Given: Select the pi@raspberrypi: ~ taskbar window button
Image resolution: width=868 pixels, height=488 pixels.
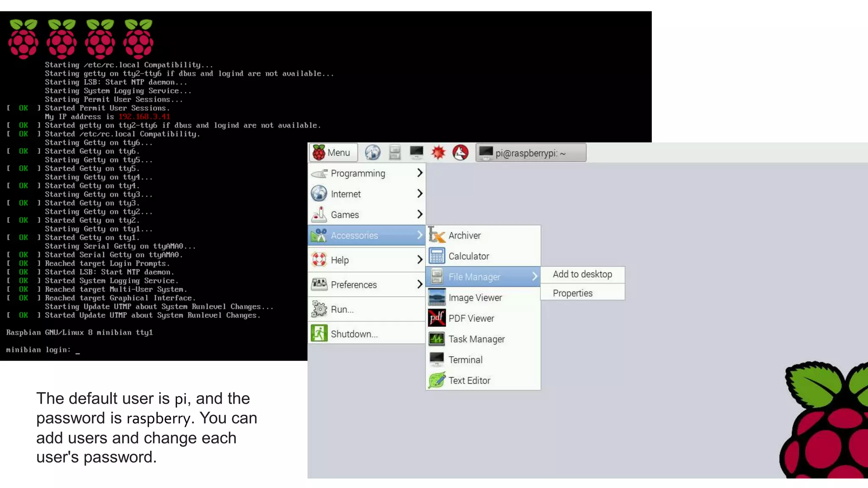Looking at the screenshot, I should coord(531,153).
